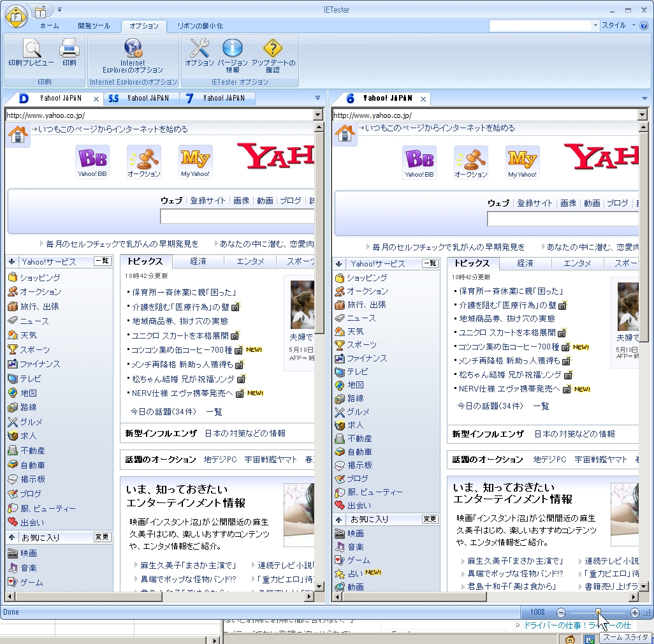This screenshot has width=654, height=644.
Task: Open 印刷プレビュー print preview
Action: tap(31, 52)
